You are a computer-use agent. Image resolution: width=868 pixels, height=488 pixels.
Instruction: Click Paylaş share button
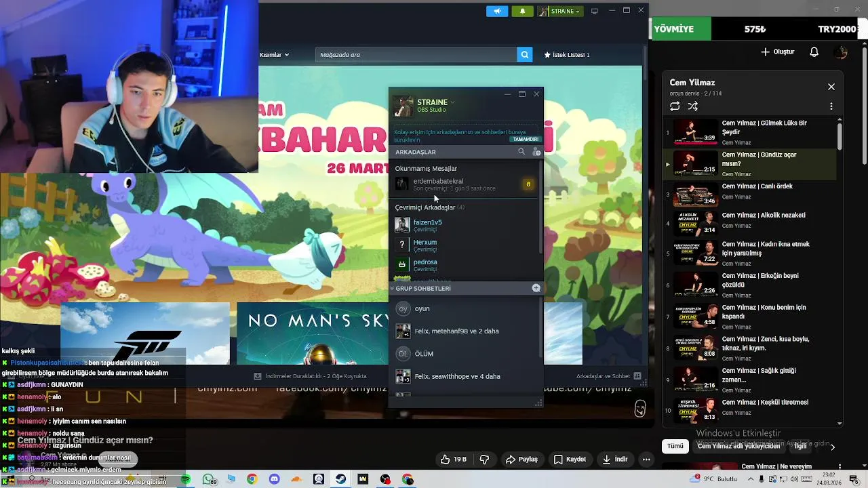(521, 460)
